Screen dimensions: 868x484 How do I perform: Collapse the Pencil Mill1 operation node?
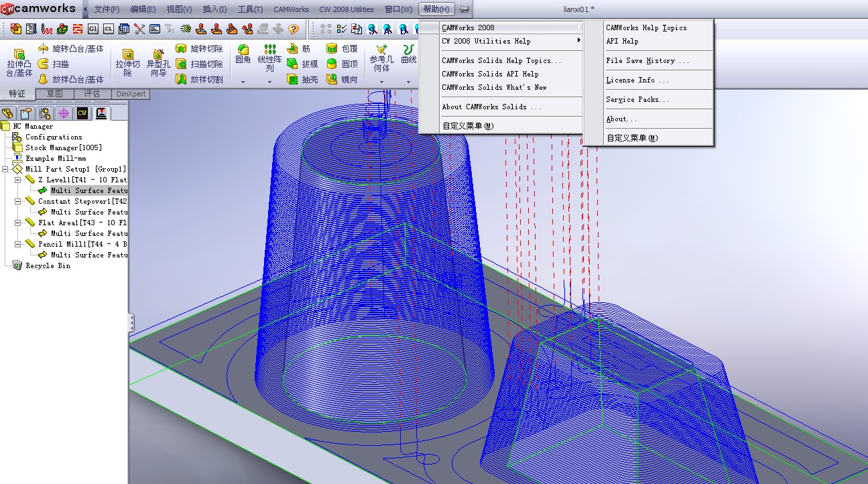[x=18, y=245]
